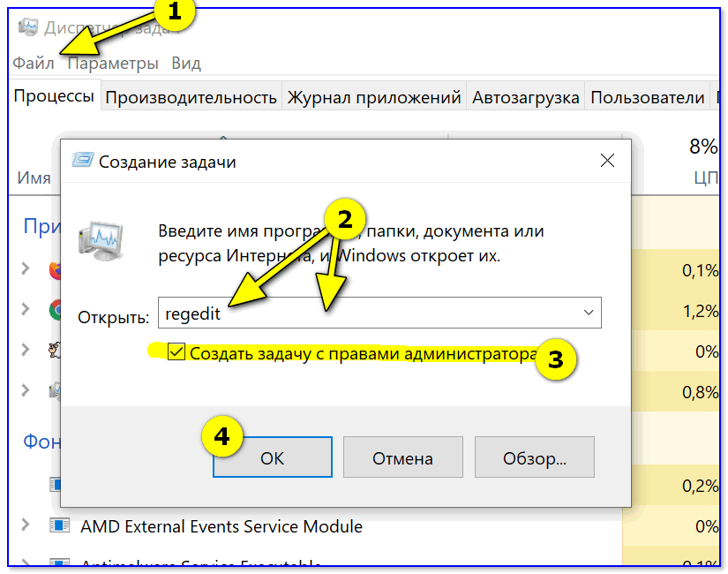Switch to the Производительность tab

click(x=191, y=98)
